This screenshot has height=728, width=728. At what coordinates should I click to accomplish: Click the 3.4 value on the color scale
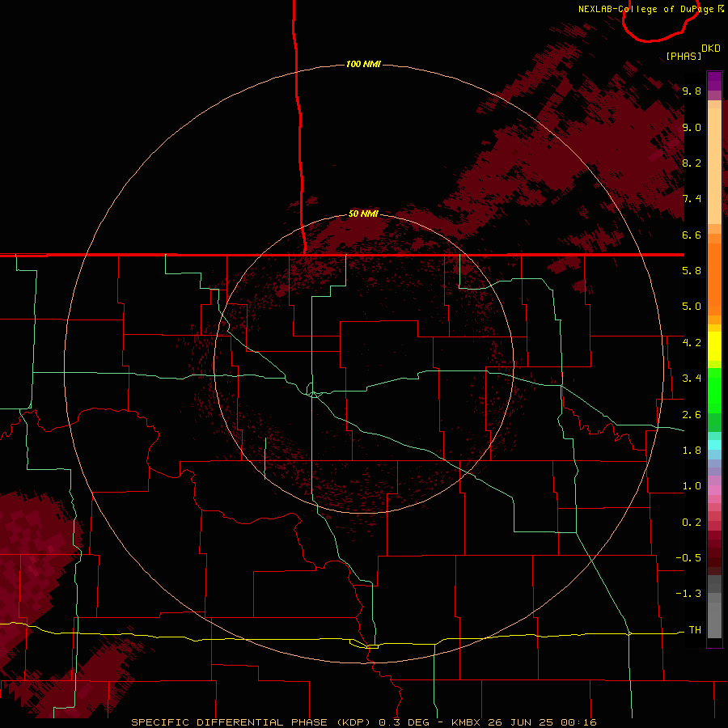(692, 379)
